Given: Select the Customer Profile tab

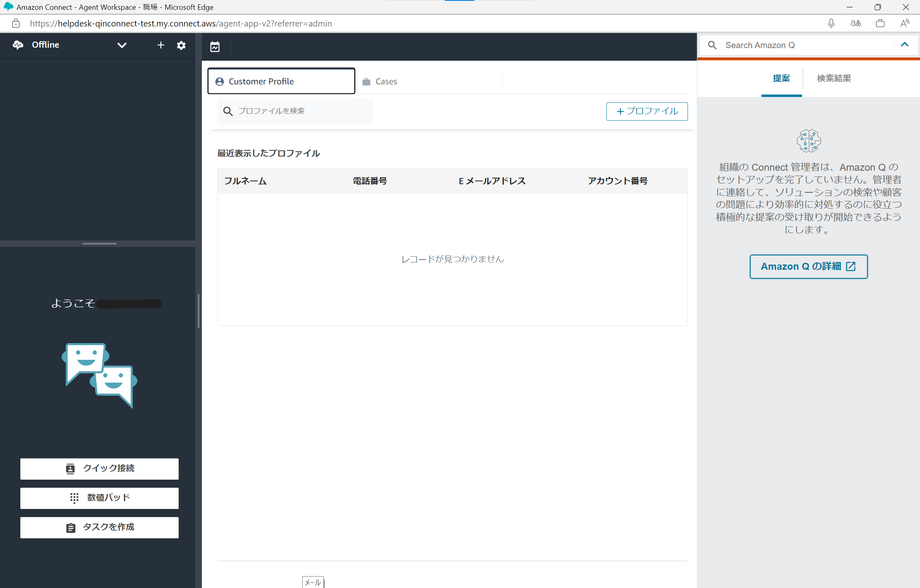Looking at the screenshot, I should coord(281,81).
